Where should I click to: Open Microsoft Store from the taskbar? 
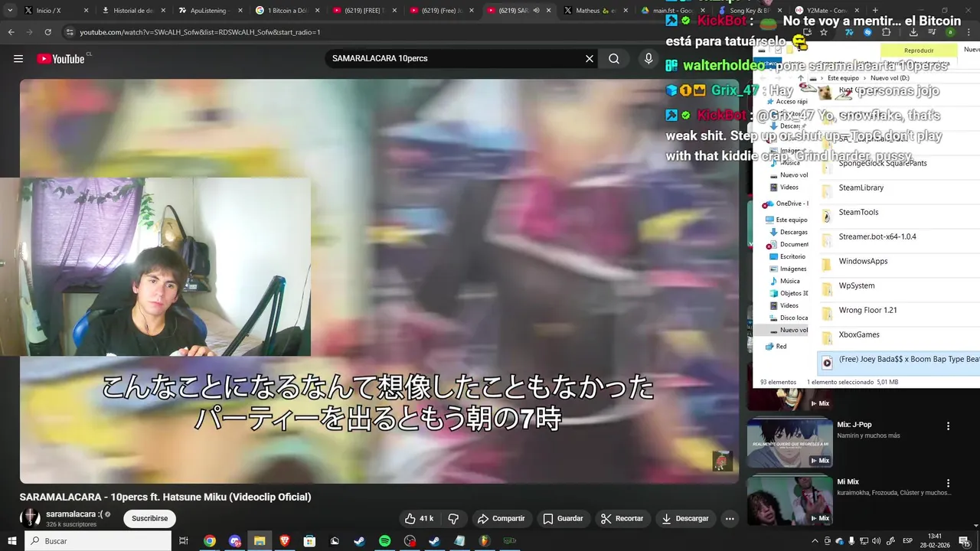(x=309, y=541)
